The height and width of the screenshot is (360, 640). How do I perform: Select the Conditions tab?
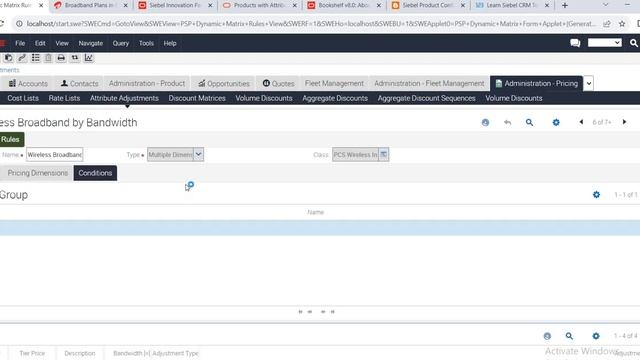(x=95, y=173)
